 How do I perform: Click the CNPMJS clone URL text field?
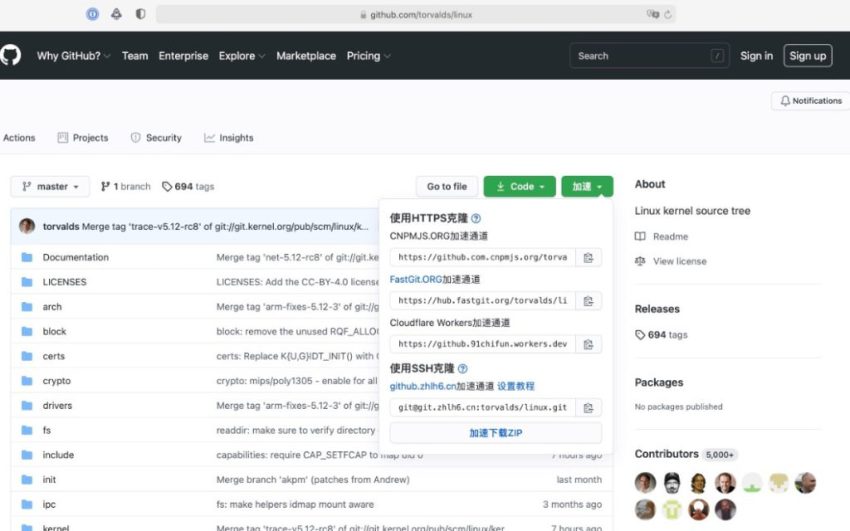pos(482,257)
